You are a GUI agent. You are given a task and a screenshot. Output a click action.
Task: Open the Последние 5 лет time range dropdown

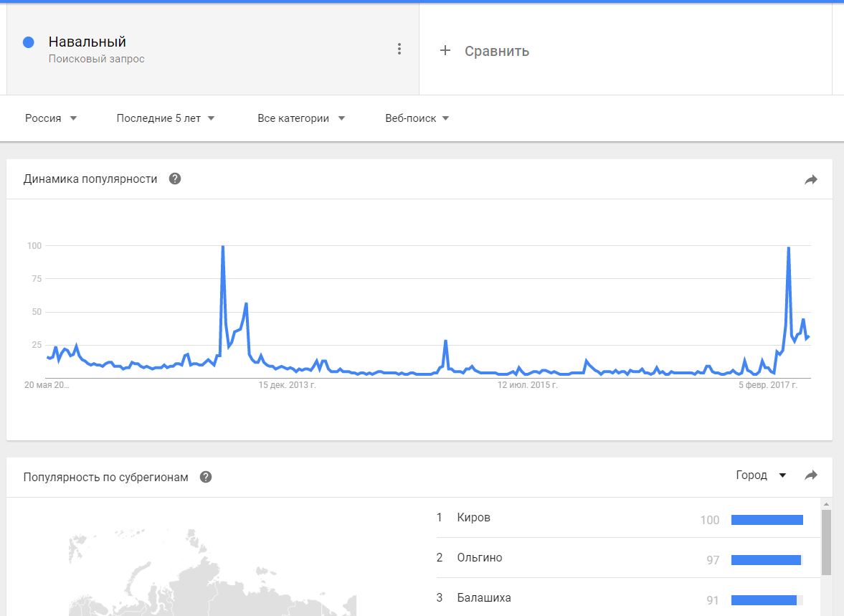coord(166,118)
